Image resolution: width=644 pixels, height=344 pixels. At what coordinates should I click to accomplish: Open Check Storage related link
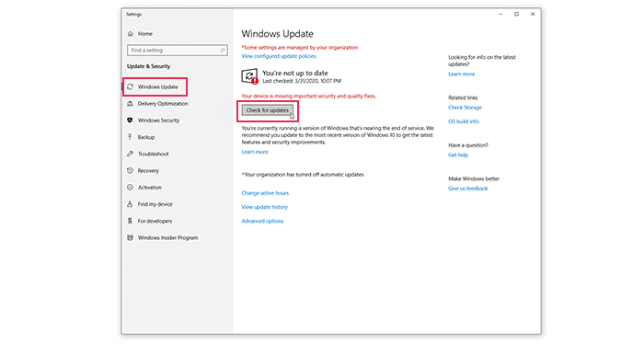pyautogui.click(x=465, y=108)
